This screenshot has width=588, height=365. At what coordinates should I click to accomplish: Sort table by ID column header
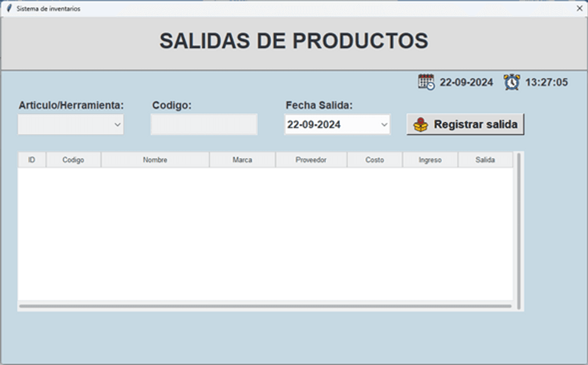point(32,160)
